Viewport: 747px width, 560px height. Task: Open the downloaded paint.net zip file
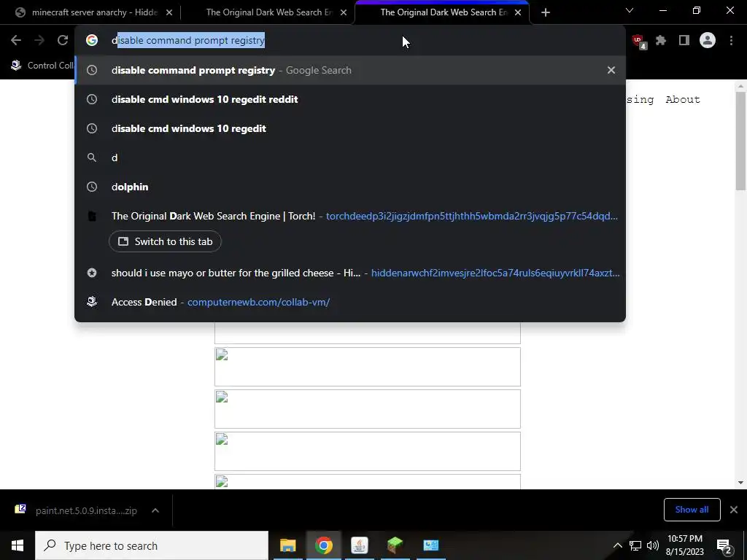[76, 510]
